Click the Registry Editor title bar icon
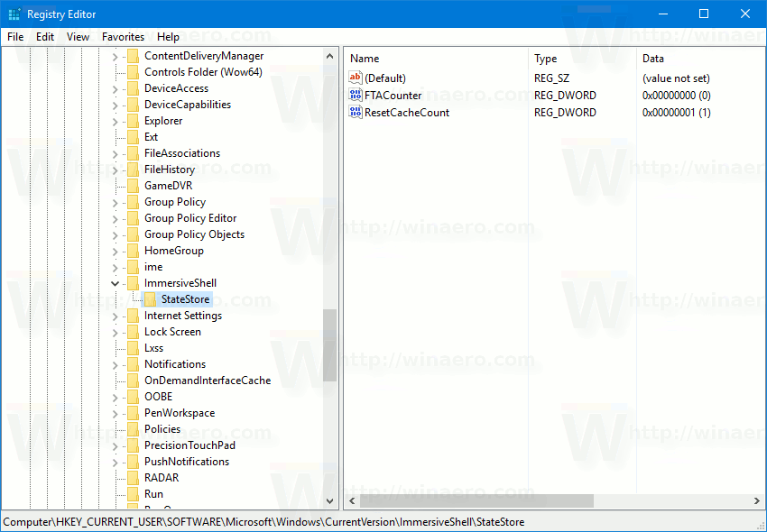This screenshot has width=767, height=532. point(13,14)
